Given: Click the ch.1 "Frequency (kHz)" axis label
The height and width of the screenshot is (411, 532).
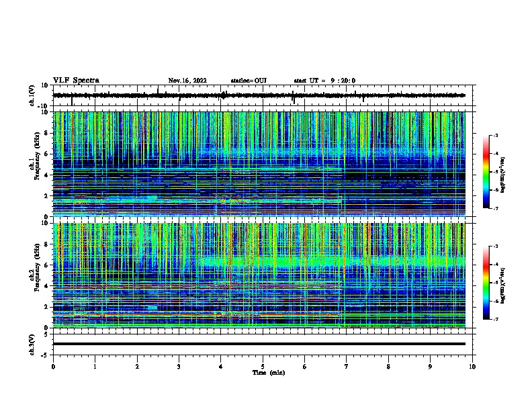Looking at the screenshot, I should click(x=38, y=156).
